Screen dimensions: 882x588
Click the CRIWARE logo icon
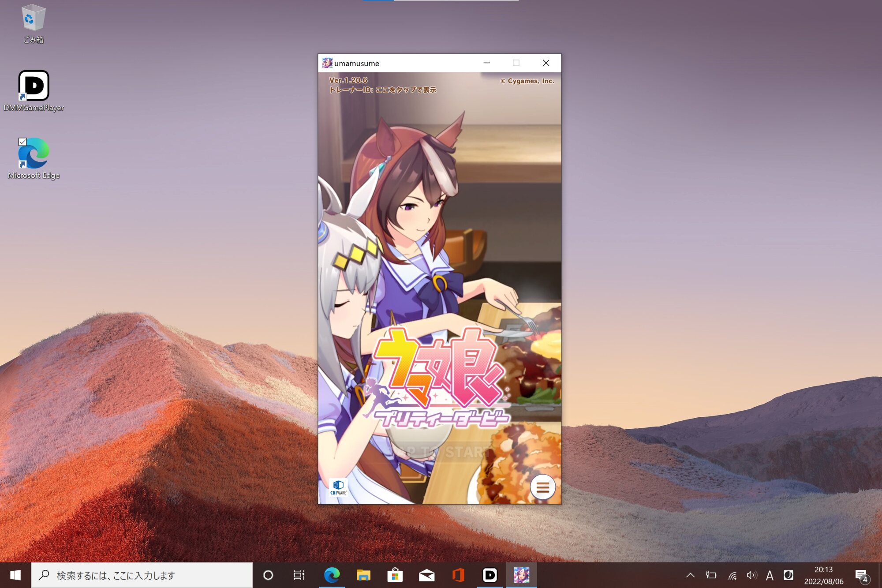[338, 487]
